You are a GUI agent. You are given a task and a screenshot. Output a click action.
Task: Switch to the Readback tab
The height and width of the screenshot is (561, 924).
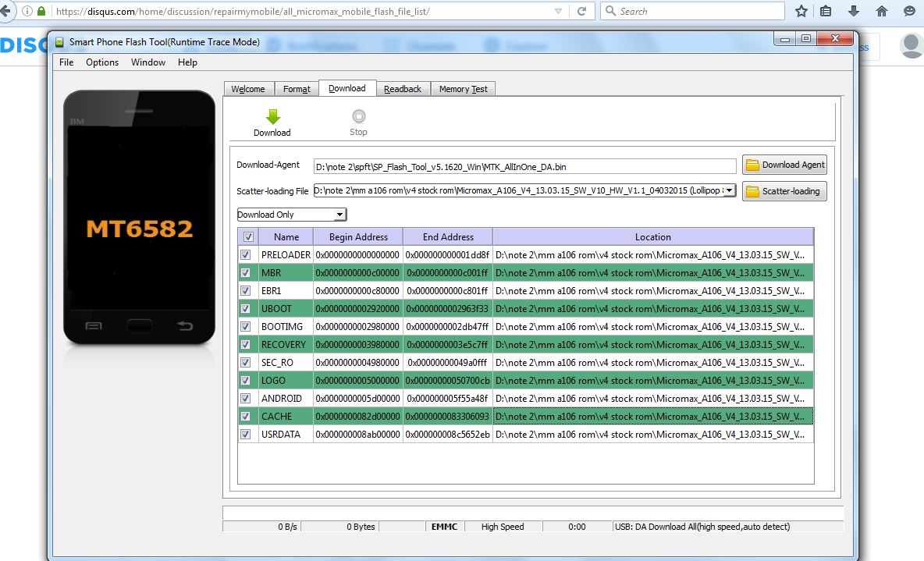coord(403,89)
